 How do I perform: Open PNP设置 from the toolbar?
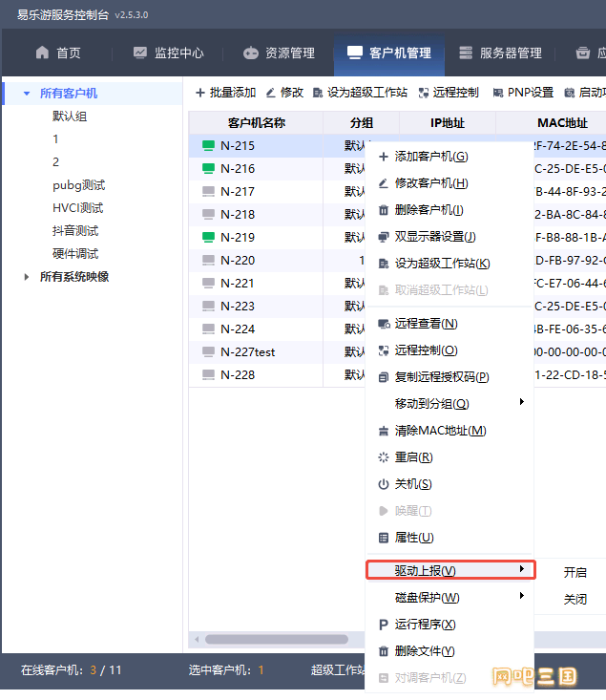point(523,93)
